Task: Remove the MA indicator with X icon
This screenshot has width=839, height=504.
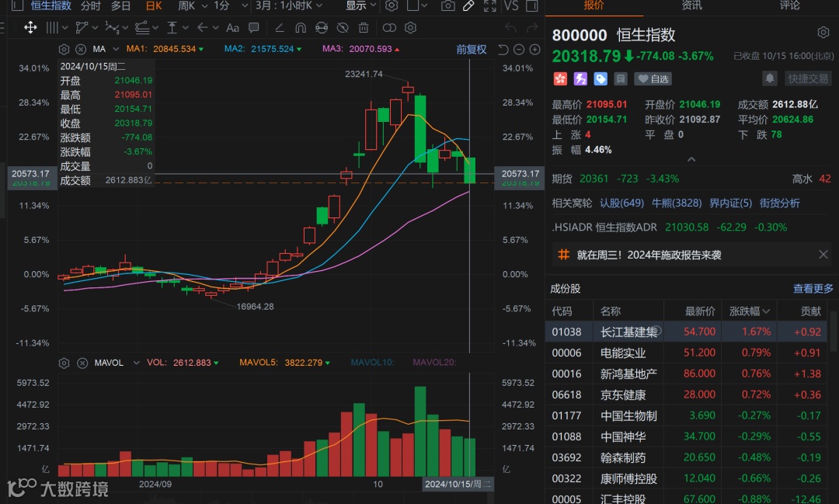Action: 81,49
